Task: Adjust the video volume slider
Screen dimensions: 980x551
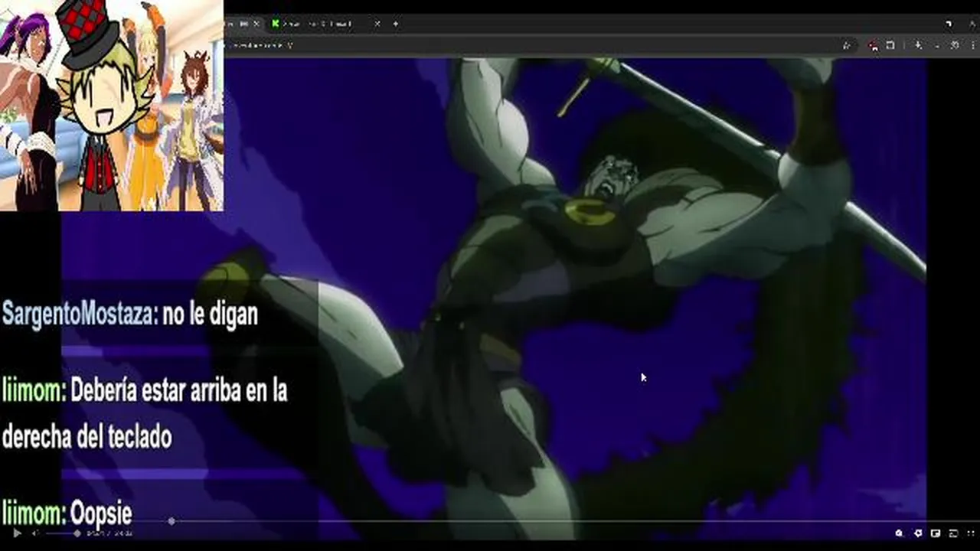Action: tap(63, 533)
